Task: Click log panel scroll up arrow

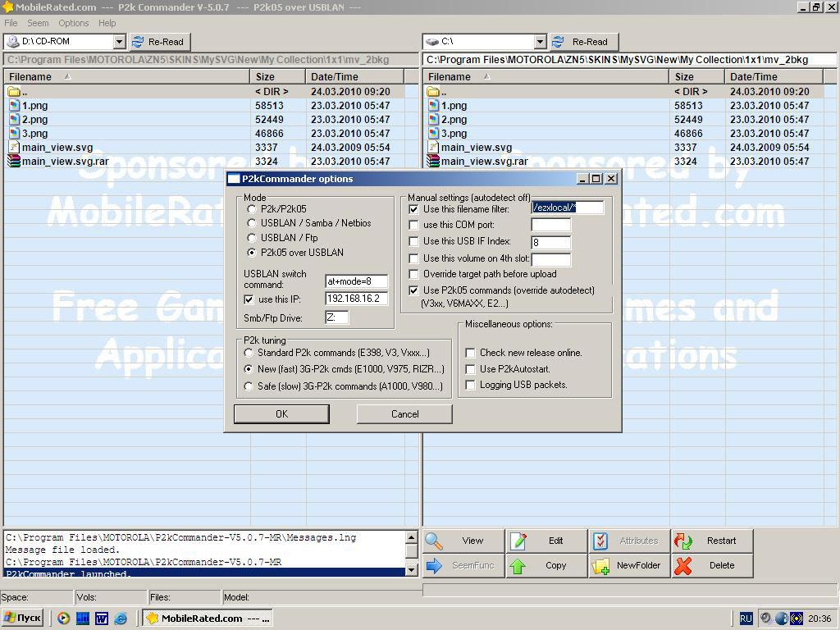Action: 412,537
